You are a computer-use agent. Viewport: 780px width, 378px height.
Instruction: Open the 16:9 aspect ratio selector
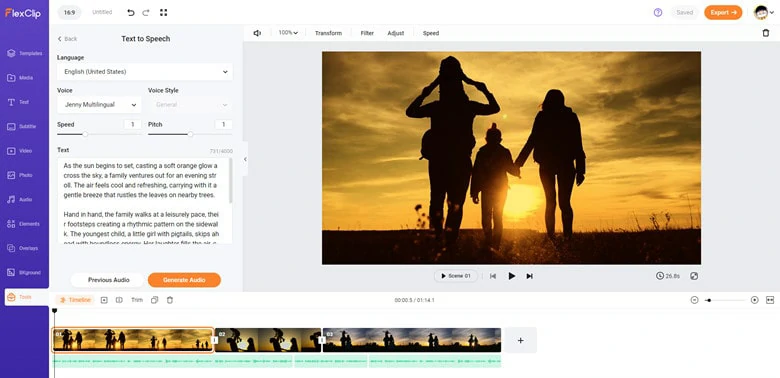(69, 12)
